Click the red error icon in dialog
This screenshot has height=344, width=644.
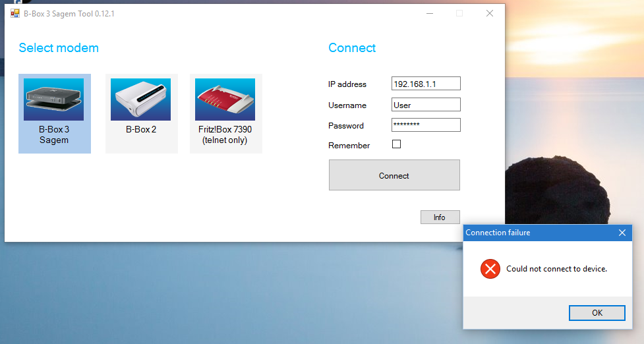(490, 269)
